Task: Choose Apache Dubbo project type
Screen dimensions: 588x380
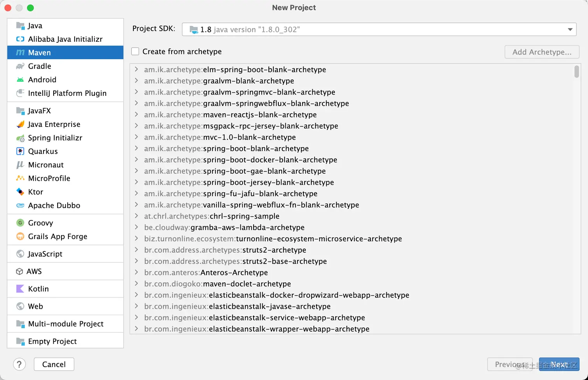Action: (65, 206)
